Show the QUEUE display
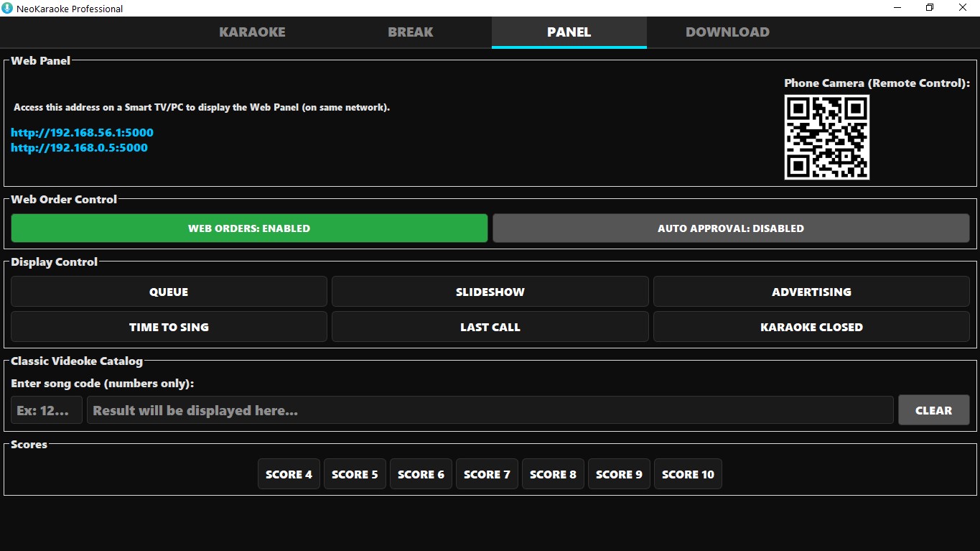This screenshot has height=551, width=980. pos(169,292)
